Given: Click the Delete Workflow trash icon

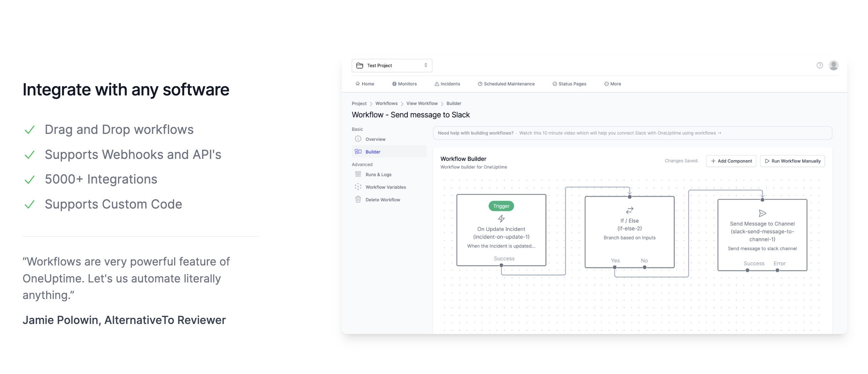Looking at the screenshot, I should coord(358,199).
